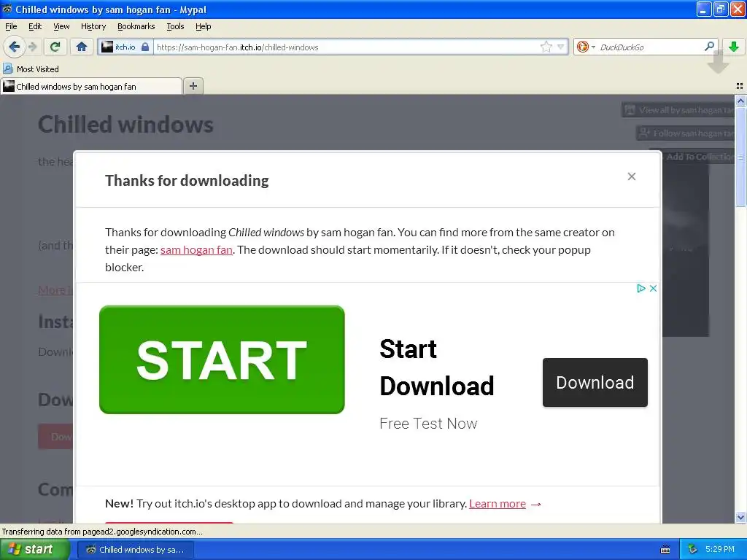
Task: Click the Free Test Now text
Action: point(428,424)
